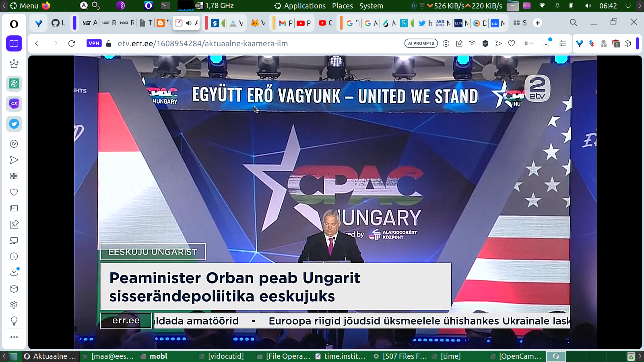Reload the current page
Viewport: 644px width, 362px height.
point(72,43)
